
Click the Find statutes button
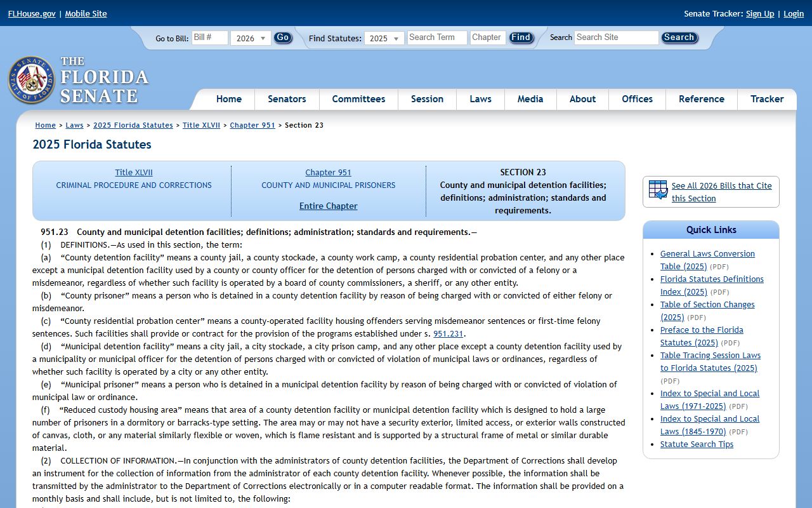(521, 37)
